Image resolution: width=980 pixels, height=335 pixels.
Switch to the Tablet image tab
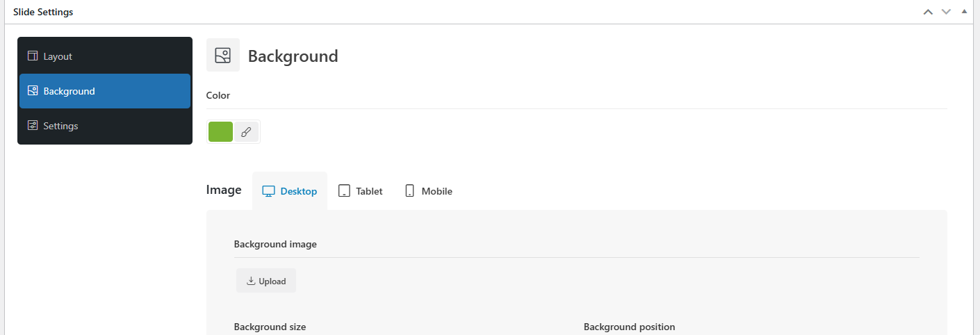pyautogui.click(x=361, y=191)
